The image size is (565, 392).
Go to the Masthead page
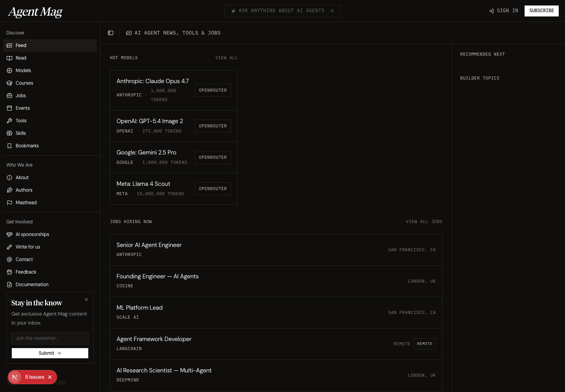point(26,203)
